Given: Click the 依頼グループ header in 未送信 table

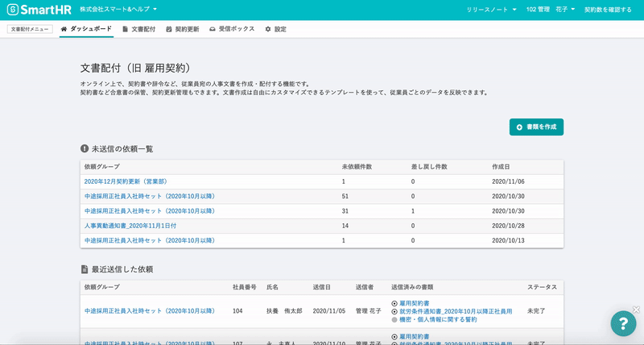Looking at the screenshot, I should click(102, 167).
